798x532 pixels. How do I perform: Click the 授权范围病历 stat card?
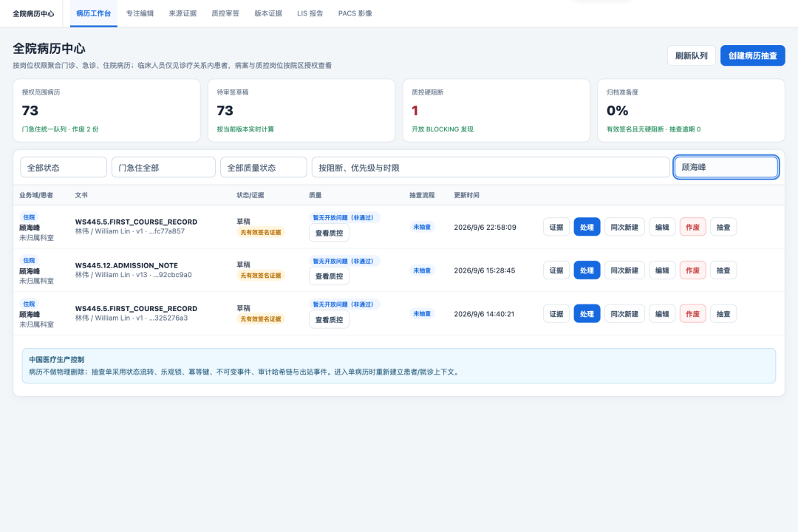click(106, 110)
